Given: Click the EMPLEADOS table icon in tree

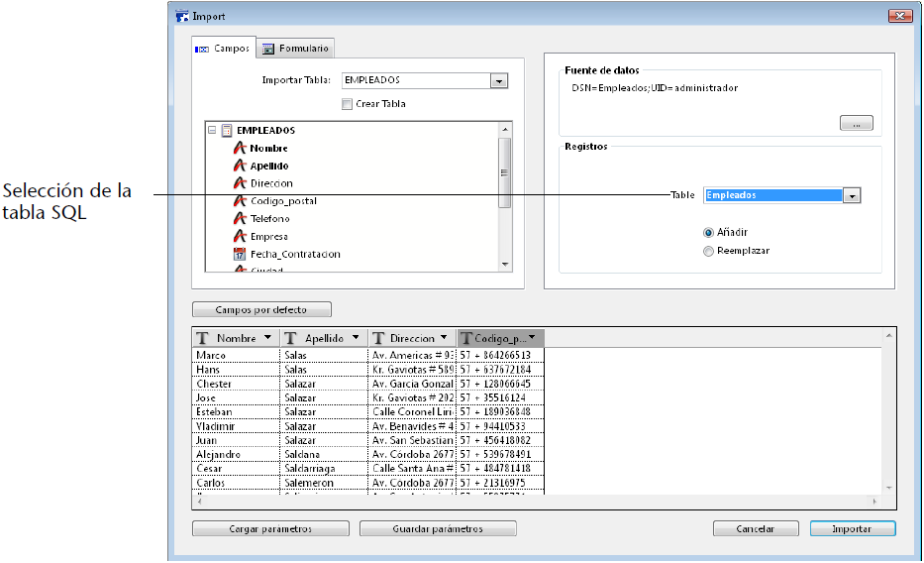Looking at the screenshot, I should click(x=227, y=130).
